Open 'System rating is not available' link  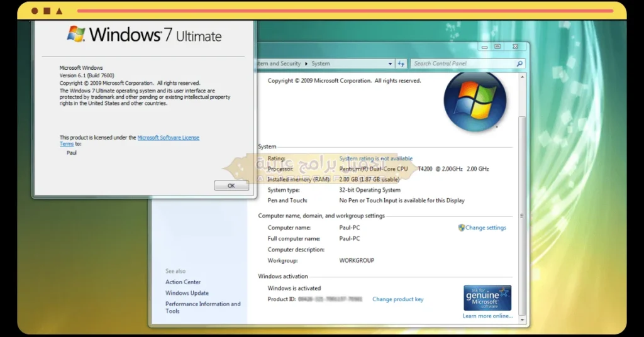tap(375, 158)
